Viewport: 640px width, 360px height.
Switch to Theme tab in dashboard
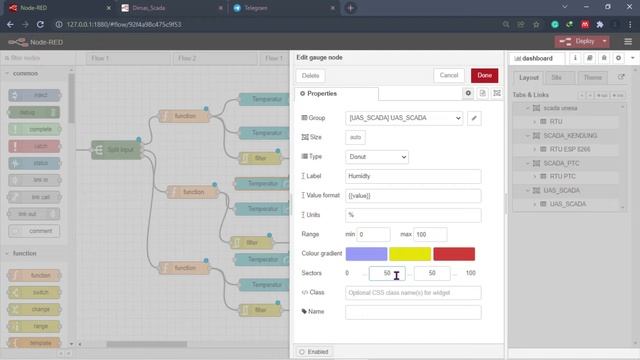point(592,78)
